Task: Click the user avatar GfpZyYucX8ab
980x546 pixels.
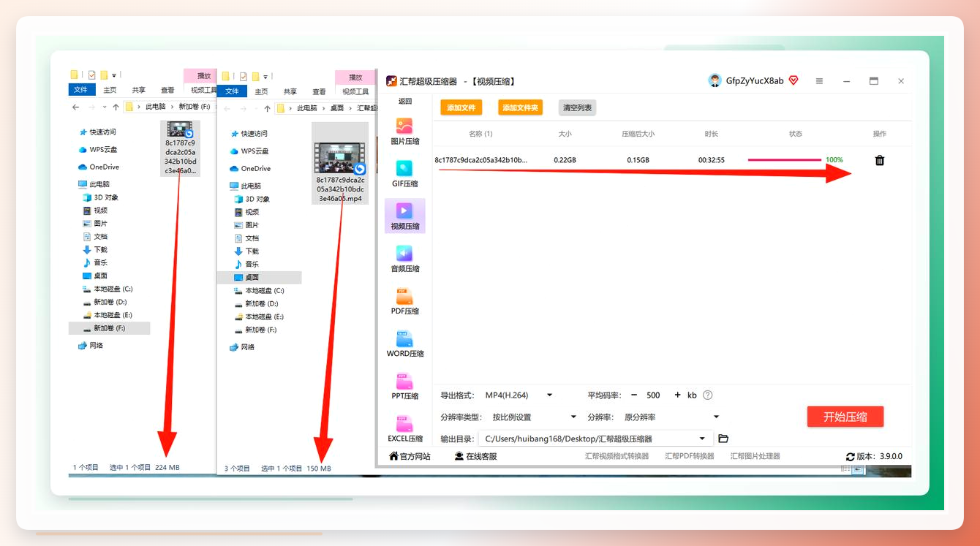Action: pyautogui.click(x=715, y=80)
